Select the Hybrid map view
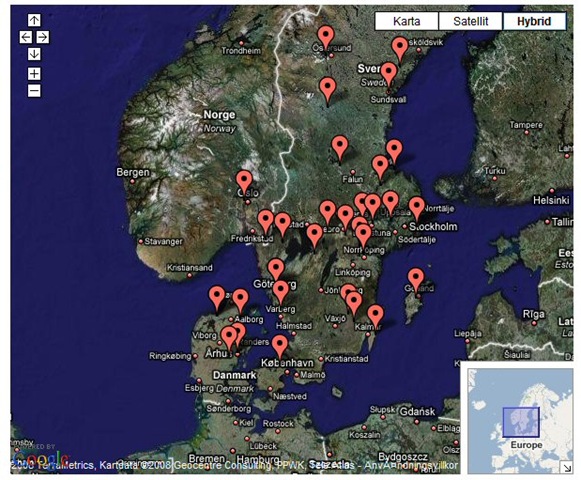 534,21
